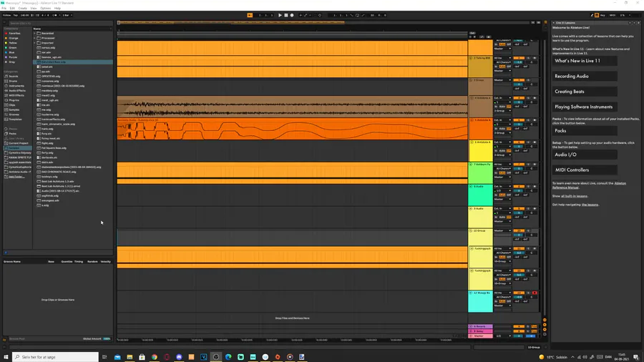Expand the Processed folder
This screenshot has width=644, height=362.
[x=34, y=38]
